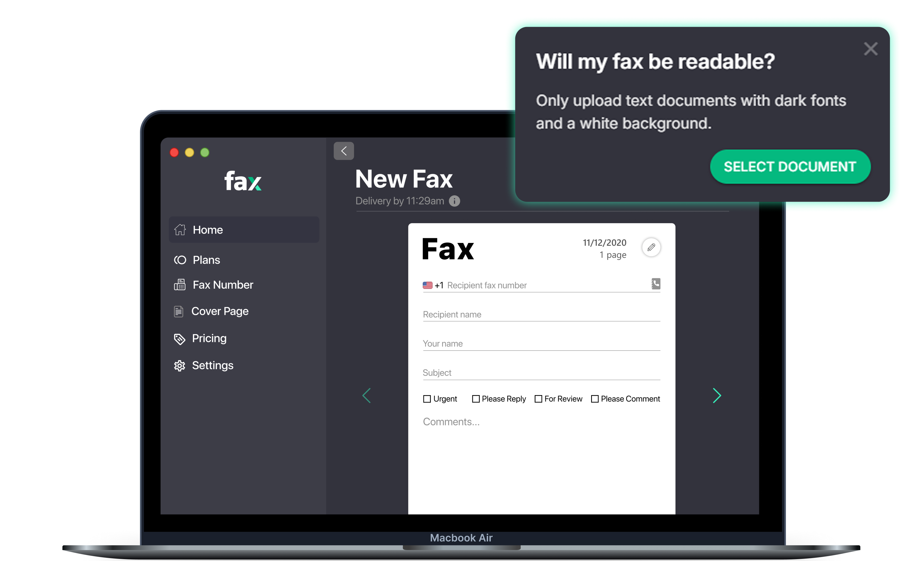Go to next page with right chevron
924x561 pixels.
(x=717, y=396)
